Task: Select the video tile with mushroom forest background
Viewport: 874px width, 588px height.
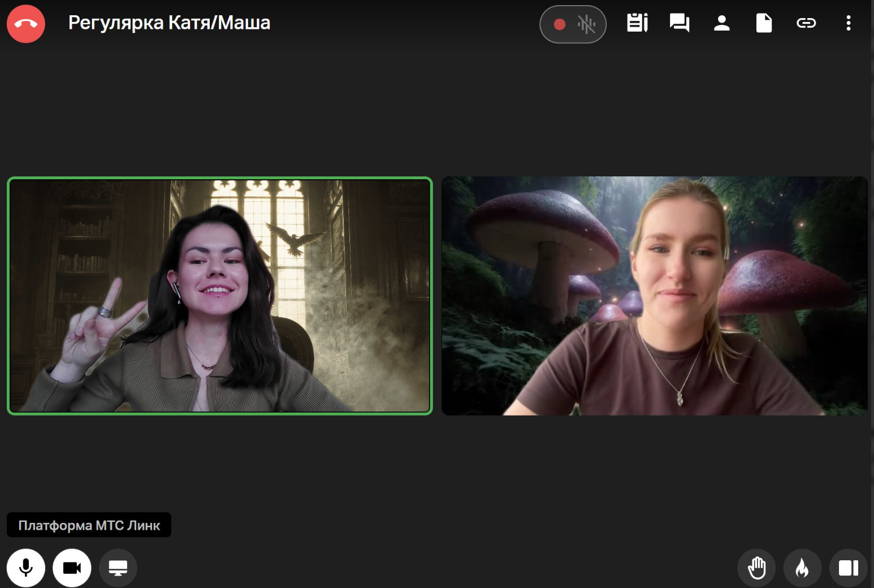Action: pos(654,296)
